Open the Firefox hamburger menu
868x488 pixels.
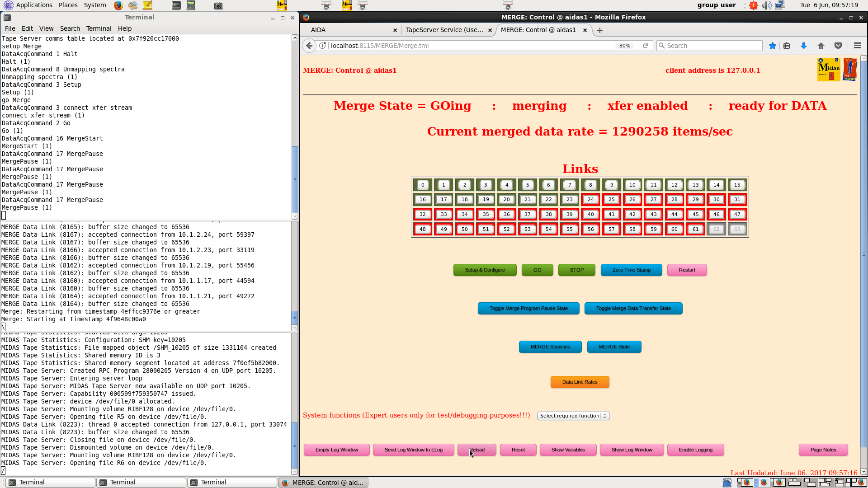857,46
